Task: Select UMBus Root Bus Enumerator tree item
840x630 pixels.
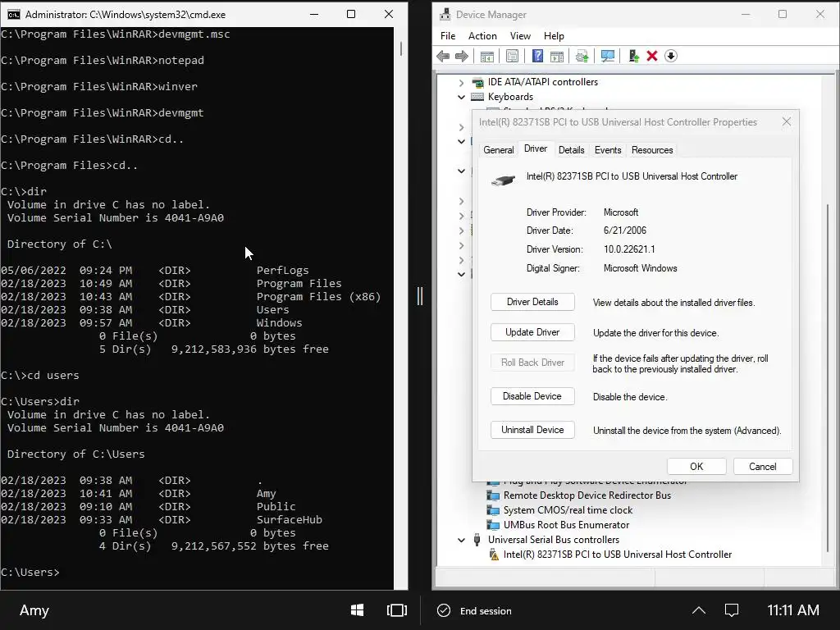Action: click(566, 525)
